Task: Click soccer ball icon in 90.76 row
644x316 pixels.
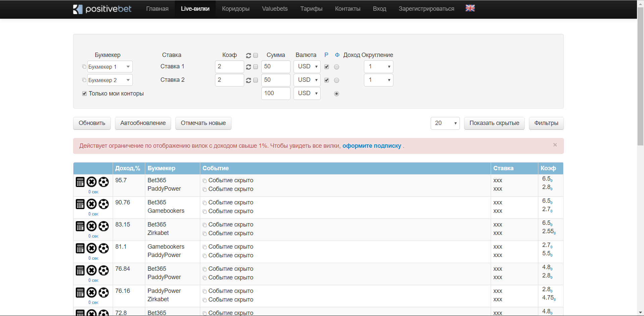Action: pos(104,204)
